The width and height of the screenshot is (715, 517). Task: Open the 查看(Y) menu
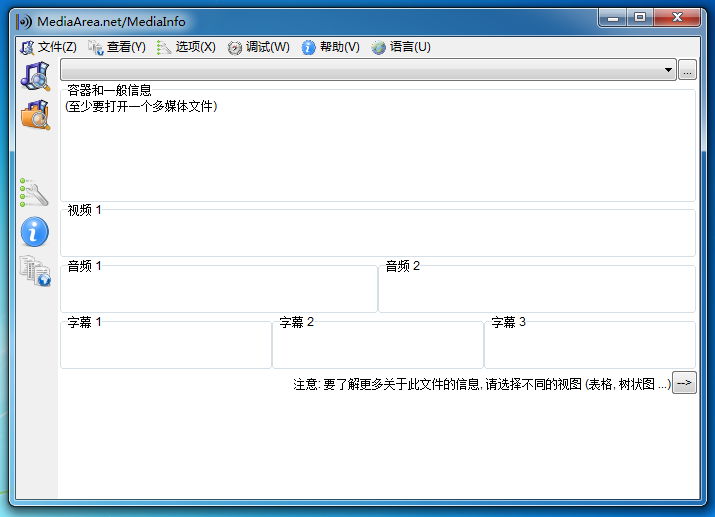[x=117, y=47]
